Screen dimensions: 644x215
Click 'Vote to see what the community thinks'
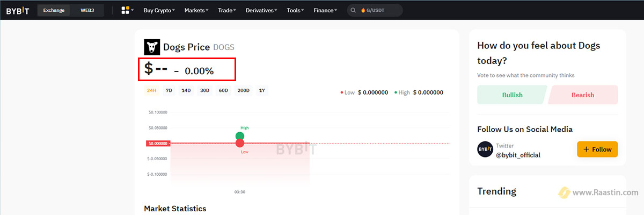point(526,75)
